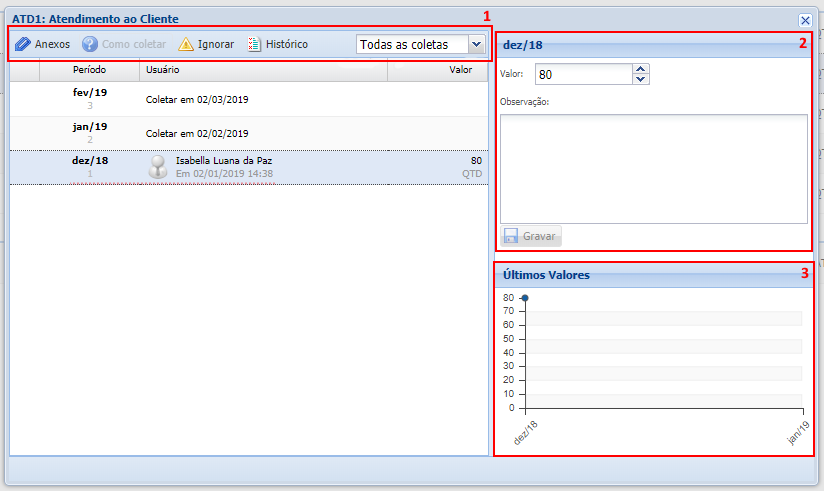The height and width of the screenshot is (491, 824).
Task: Click the Ignorar warning triangle icon
Action: tap(186, 44)
